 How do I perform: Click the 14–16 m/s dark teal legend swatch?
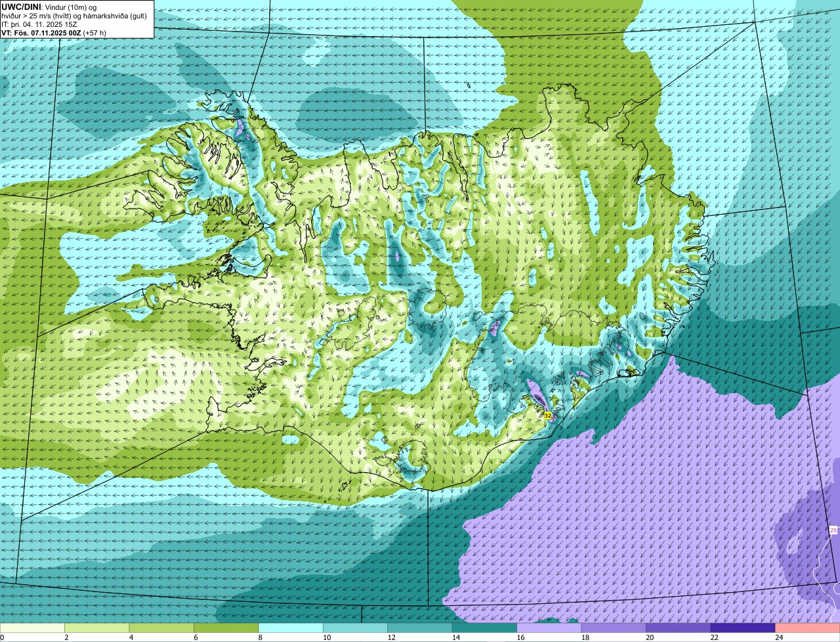[484, 628]
